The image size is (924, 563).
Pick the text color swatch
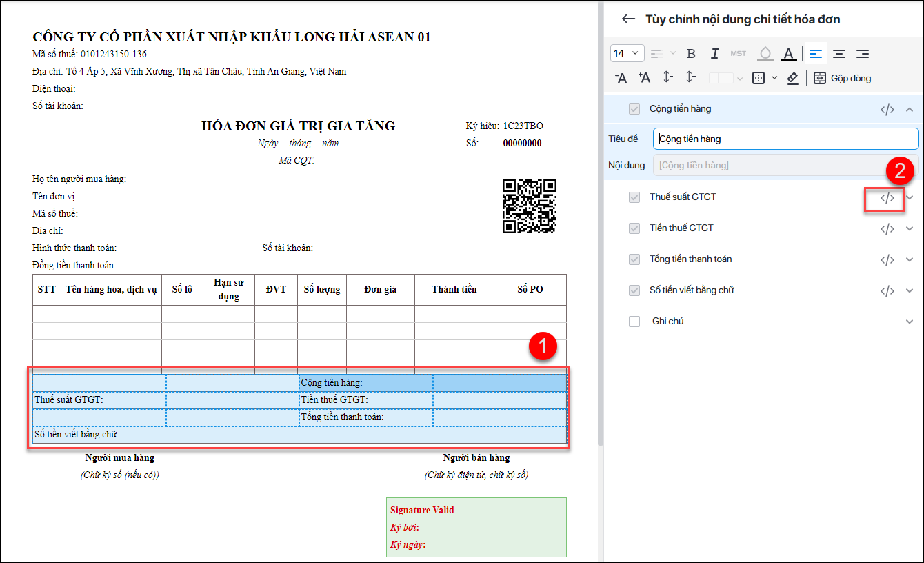789,54
